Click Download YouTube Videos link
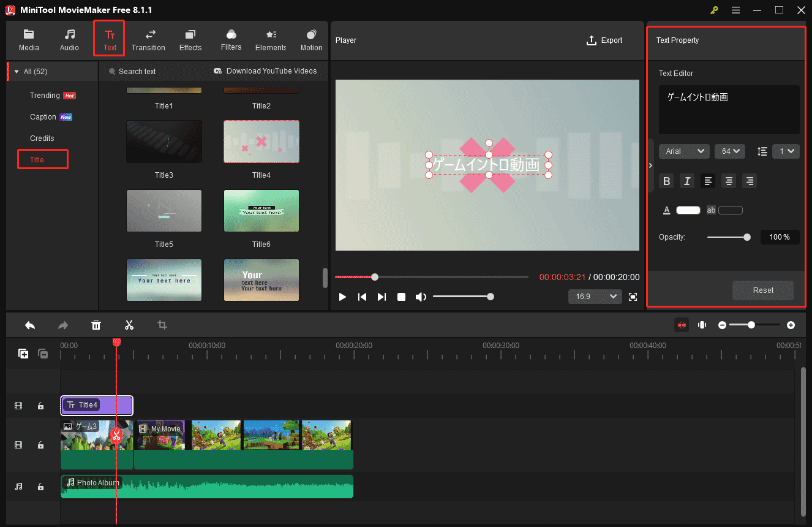The width and height of the screenshot is (812, 527). pyautogui.click(x=265, y=71)
